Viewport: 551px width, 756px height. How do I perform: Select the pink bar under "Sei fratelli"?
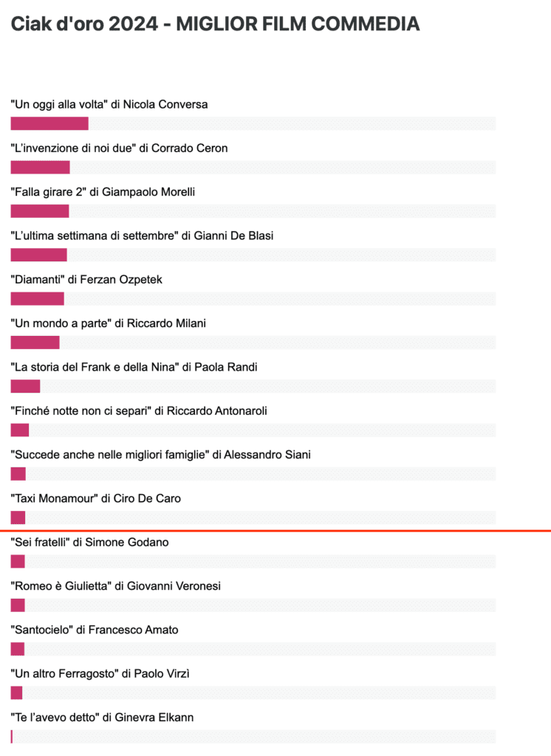point(18,562)
